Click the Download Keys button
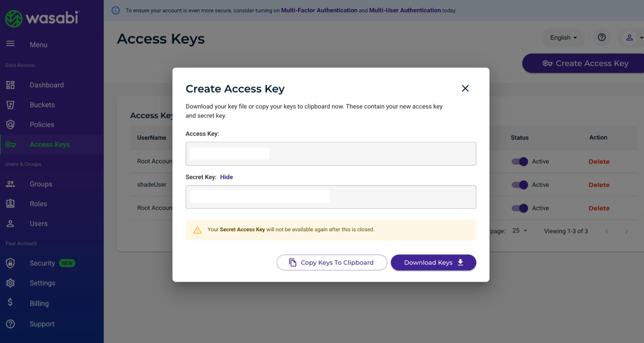Screen dimensions: 644x343 coord(433,263)
